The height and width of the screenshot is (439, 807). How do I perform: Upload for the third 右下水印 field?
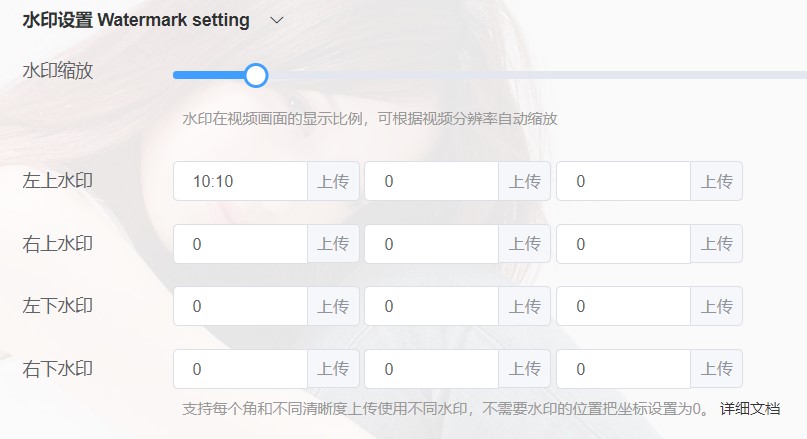(716, 369)
